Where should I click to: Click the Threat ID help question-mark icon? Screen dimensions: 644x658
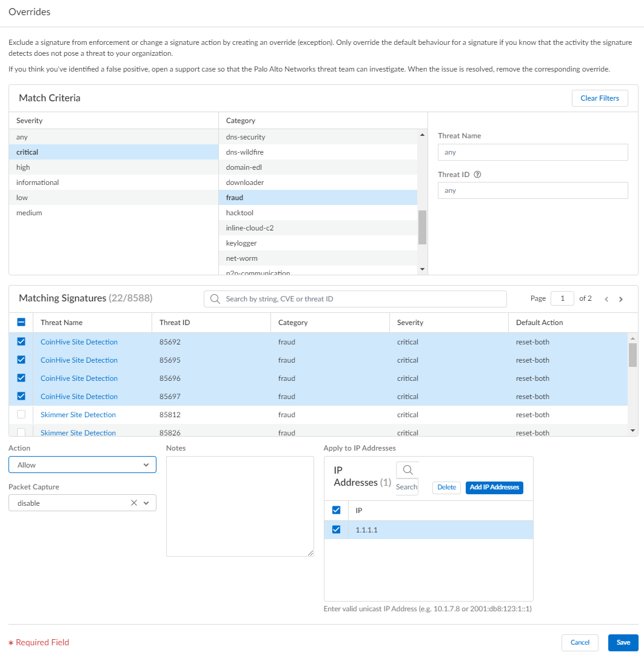click(478, 175)
